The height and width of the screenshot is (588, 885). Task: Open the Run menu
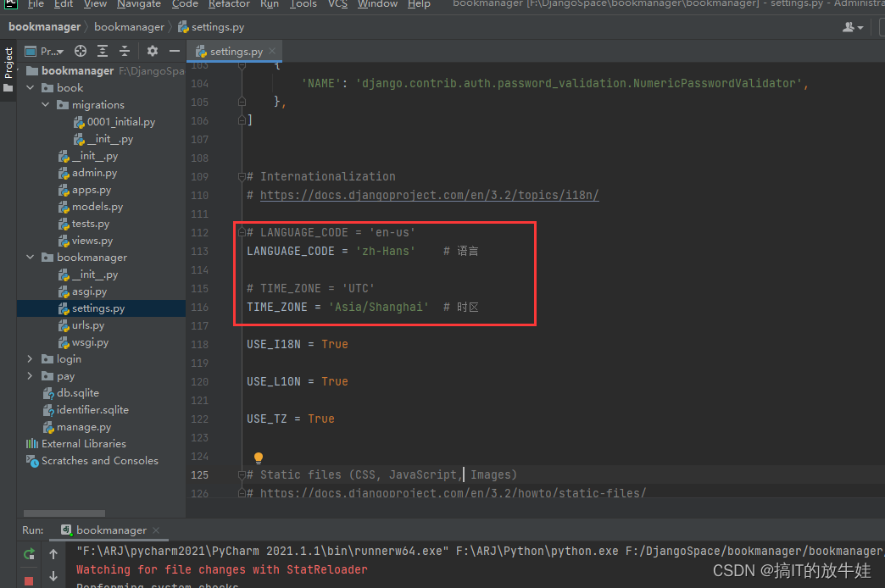270,4
